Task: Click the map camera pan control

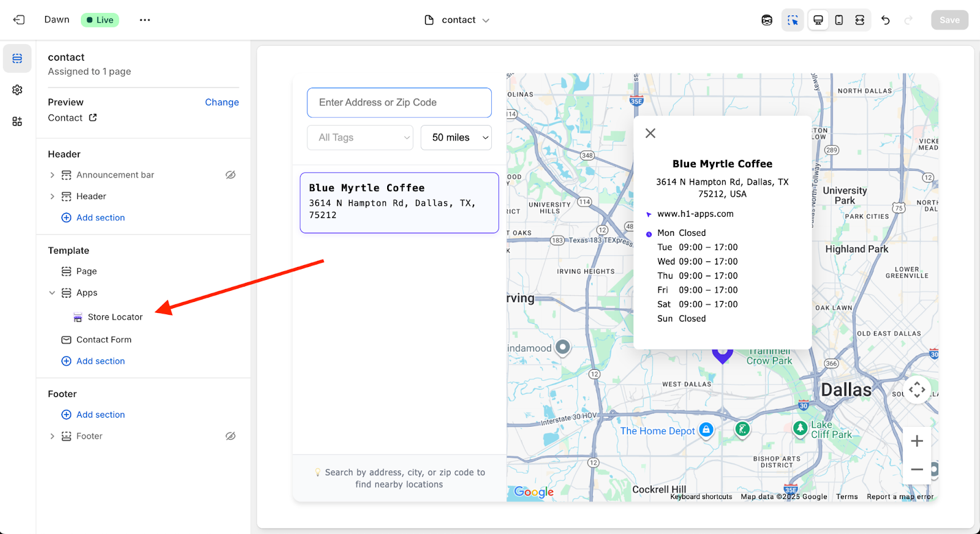Action: tap(917, 390)
